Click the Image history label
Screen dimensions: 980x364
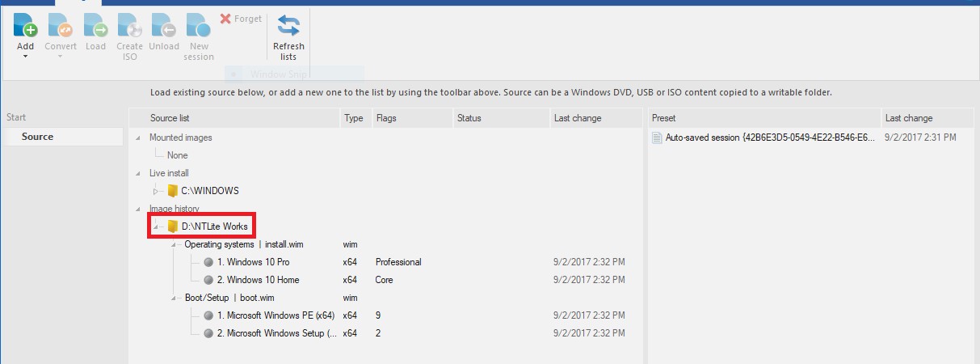tap(175, 209)
